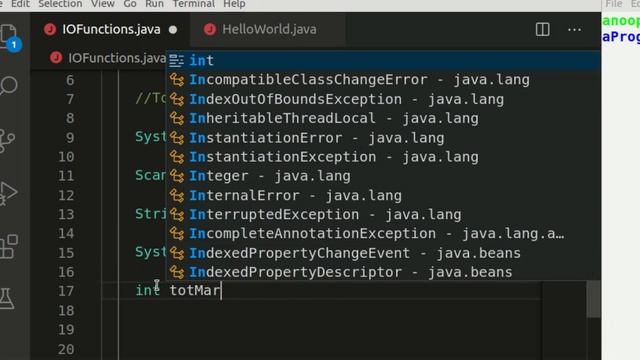Open the Edit menu
This screenshot has width=640, height=360.
pyautogui.click(x=20, y=4)
